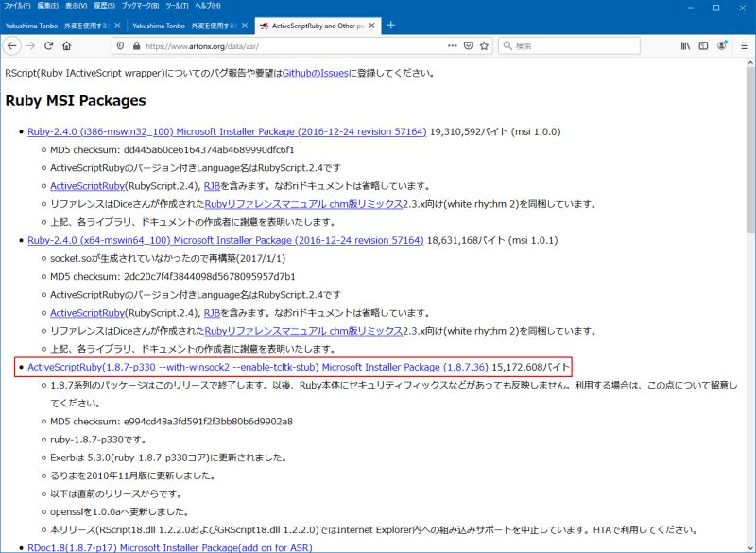Open the page actions three-dot menu

451,45
